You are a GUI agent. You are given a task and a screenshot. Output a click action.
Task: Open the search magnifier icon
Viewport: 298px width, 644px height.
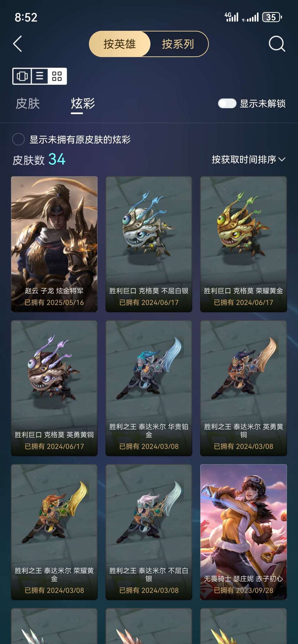[x=277, y=44]
